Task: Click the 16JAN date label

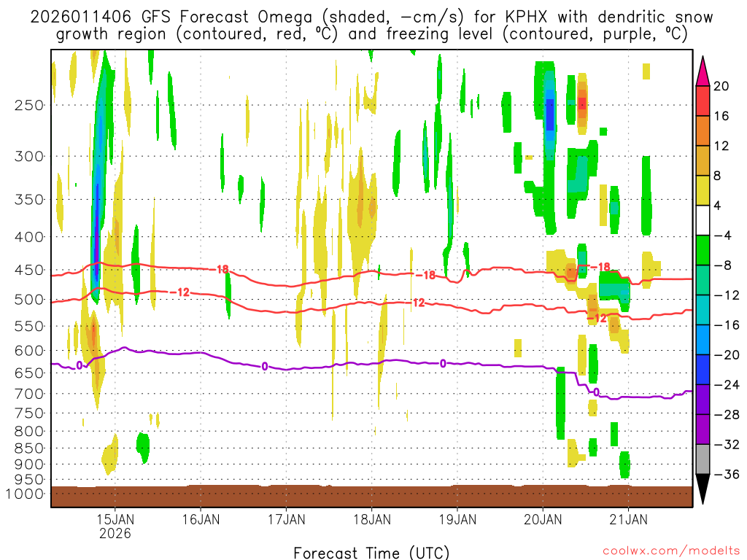Action: 201,519
